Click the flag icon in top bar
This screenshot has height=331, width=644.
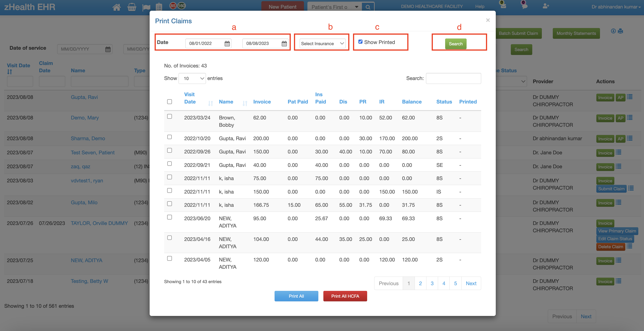click(146, 7)
